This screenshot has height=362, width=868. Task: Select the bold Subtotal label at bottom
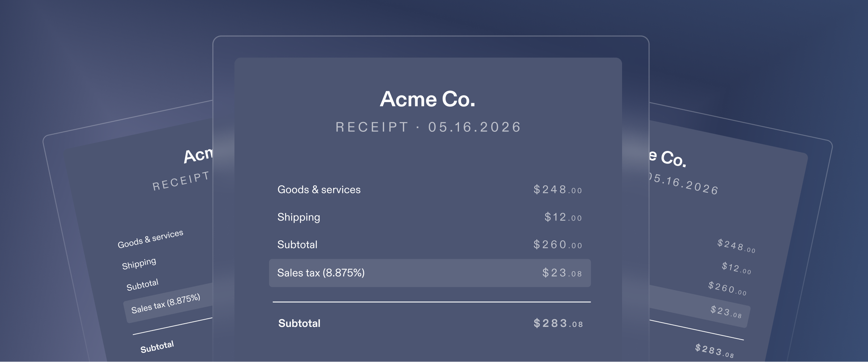(299, 323)
